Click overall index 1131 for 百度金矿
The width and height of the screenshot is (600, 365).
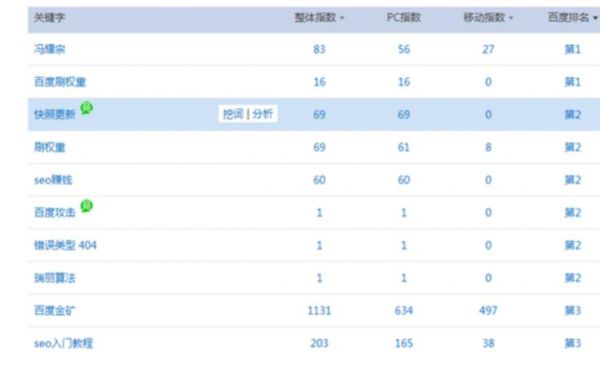tap(319, 310)
